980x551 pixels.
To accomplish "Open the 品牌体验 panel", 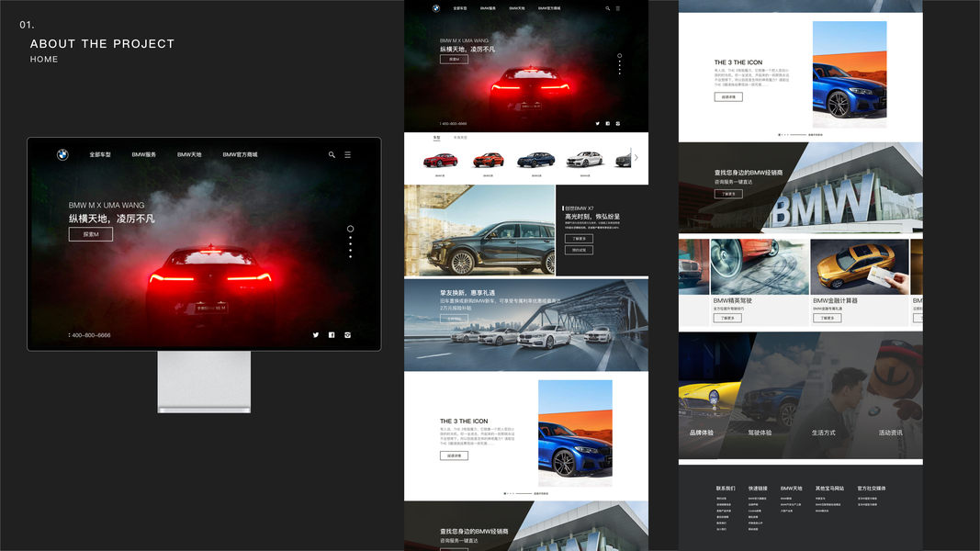I will [709, 396].
